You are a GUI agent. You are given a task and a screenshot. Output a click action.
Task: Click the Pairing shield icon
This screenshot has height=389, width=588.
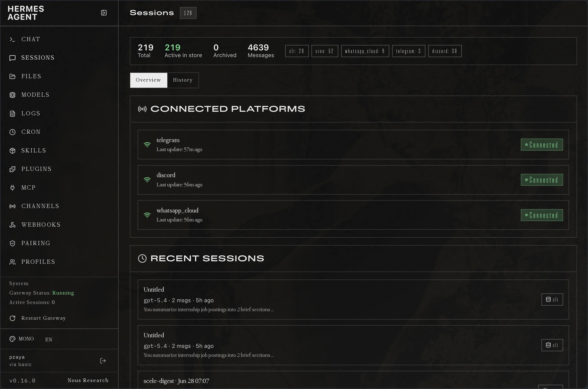point(12,243)
